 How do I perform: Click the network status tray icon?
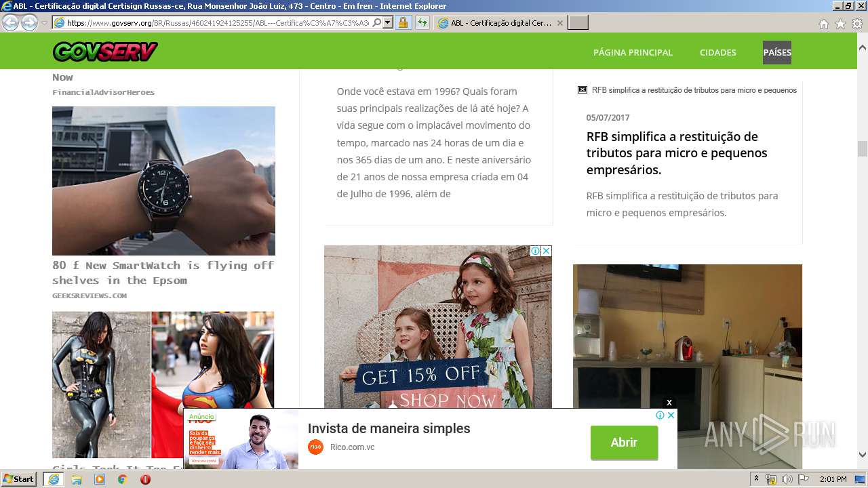(x=771, y=479)
